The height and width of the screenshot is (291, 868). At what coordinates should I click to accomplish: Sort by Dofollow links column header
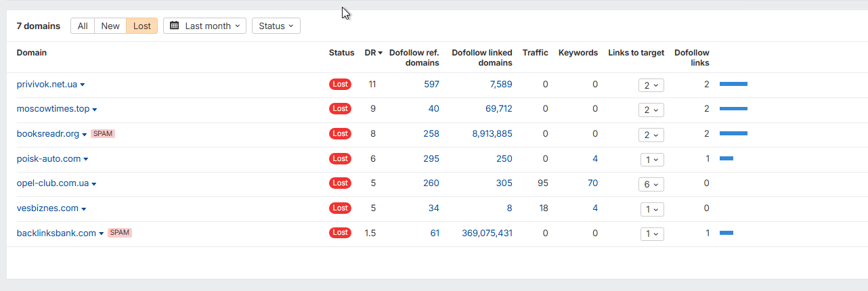click(692, 58)
